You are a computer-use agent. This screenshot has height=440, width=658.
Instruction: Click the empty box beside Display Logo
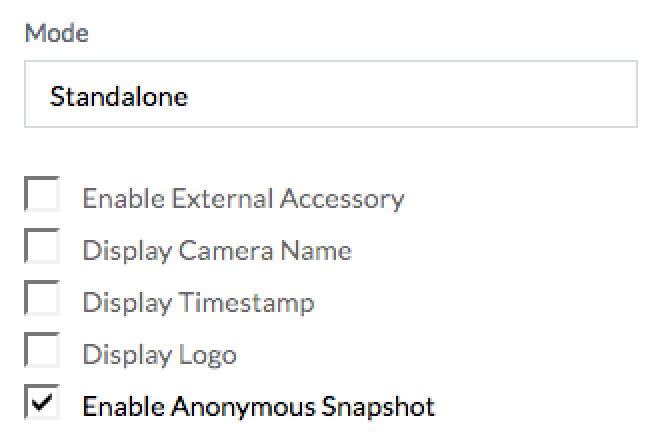pyautogui.click(x=43, y=353)
